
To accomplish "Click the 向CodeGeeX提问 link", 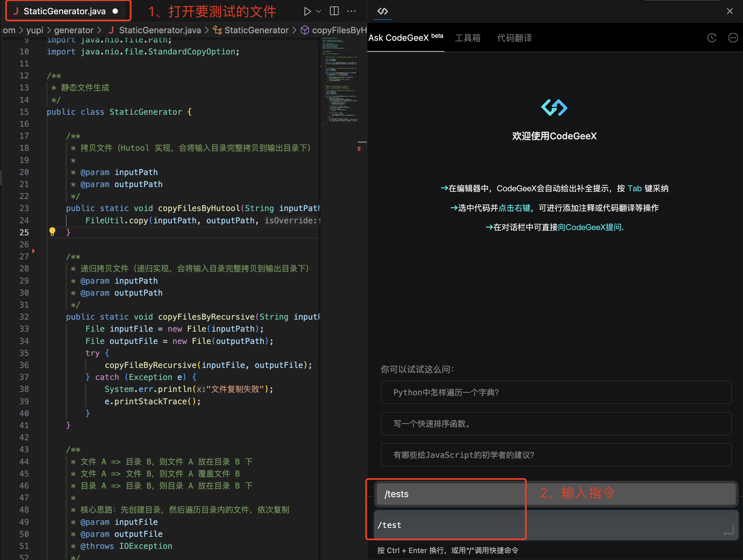I will coord(589,228).
